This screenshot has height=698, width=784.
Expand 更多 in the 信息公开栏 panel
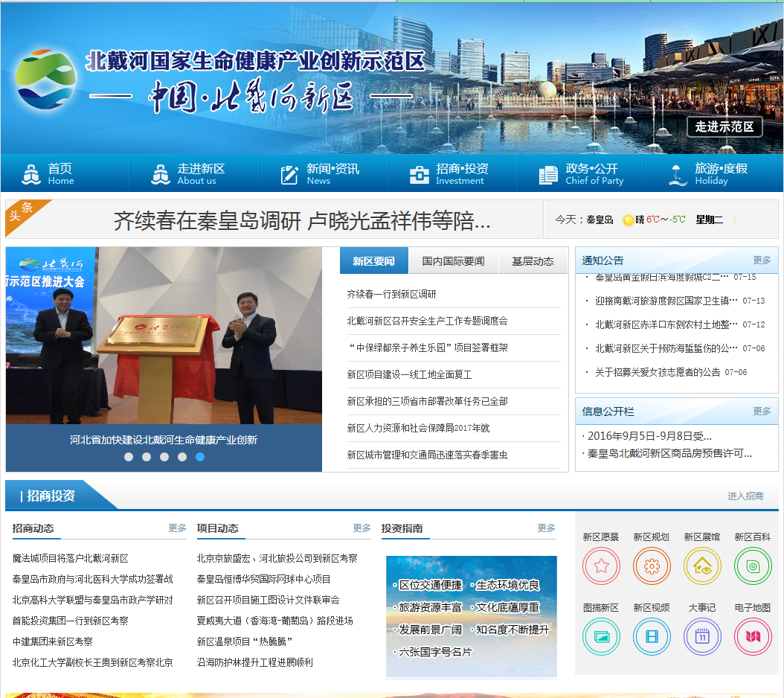(762, 412)
